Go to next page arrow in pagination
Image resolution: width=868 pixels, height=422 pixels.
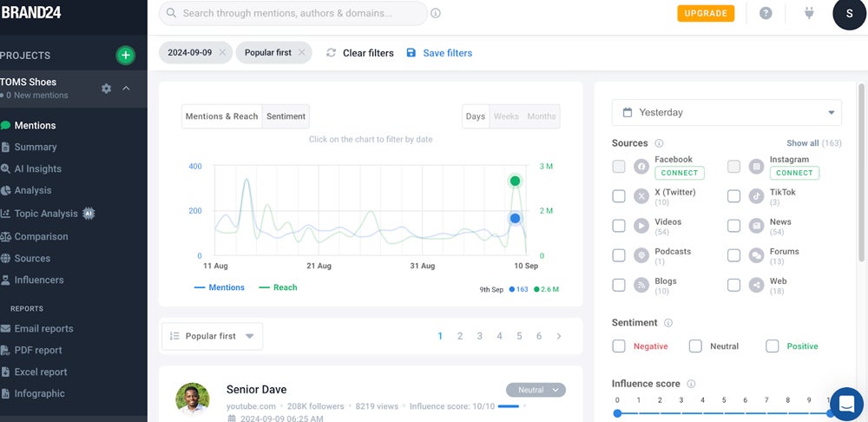[558, 336]
